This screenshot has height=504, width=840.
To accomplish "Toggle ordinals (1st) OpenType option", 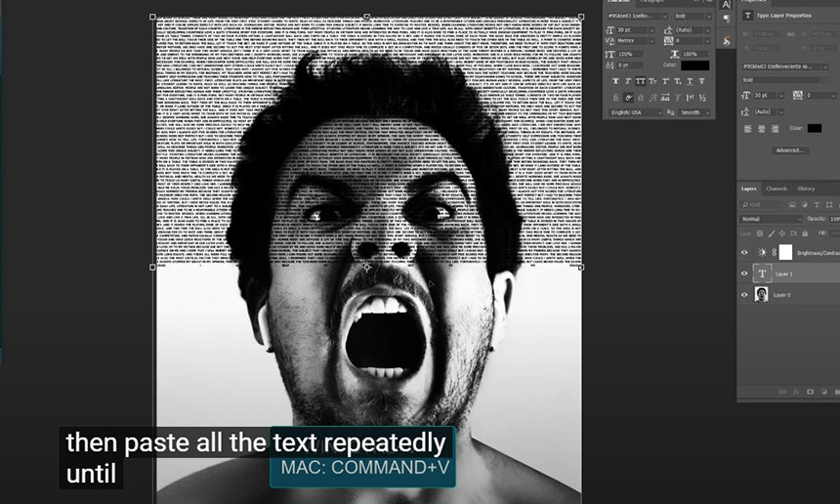I will 690,98.
